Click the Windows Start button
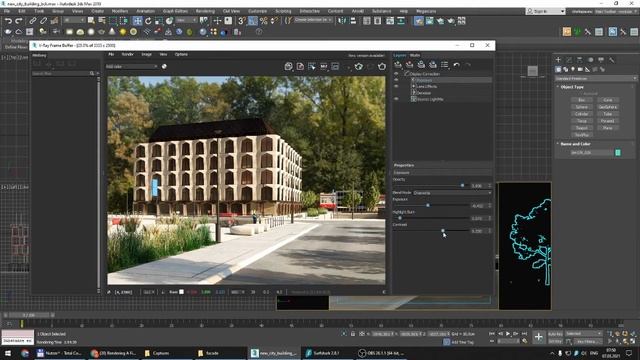Viewport: 640px width, 360px height. click(x=8, y=353)
